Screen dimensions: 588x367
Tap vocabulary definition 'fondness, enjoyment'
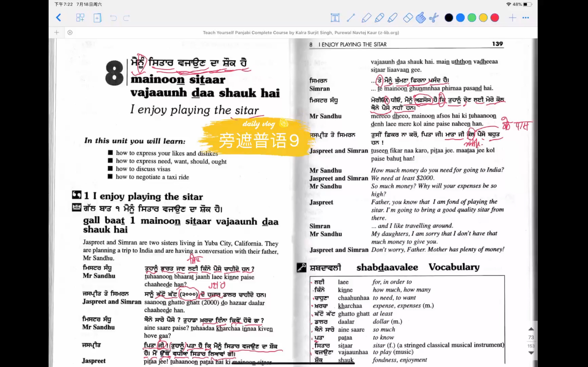(400, 360)
